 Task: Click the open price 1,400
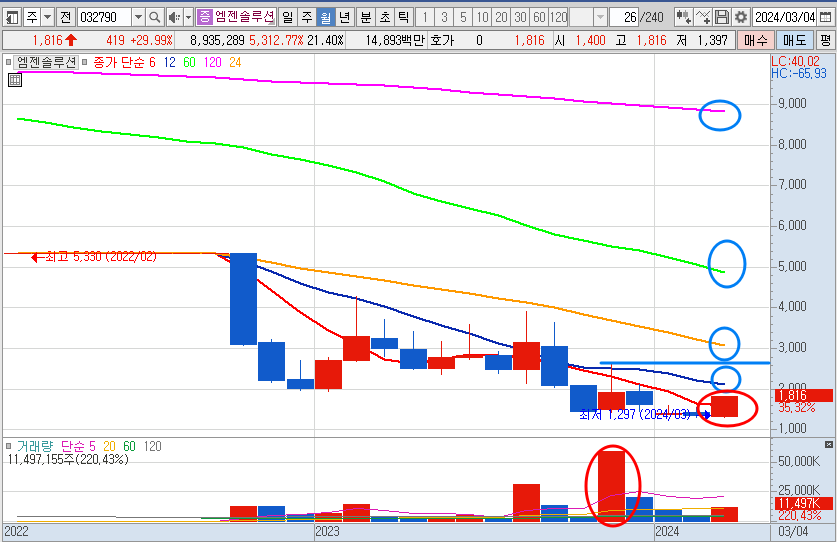[590, 41]
